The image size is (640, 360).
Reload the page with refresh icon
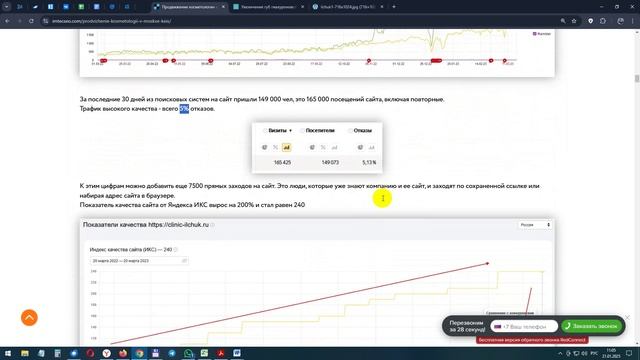pyautogui.click(x=31, y=21)
